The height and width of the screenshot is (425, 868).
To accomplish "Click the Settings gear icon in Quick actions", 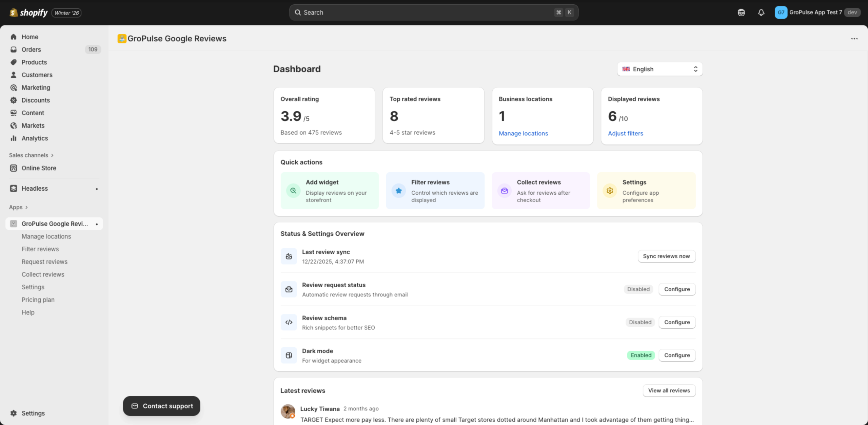I will click(609, 190).
